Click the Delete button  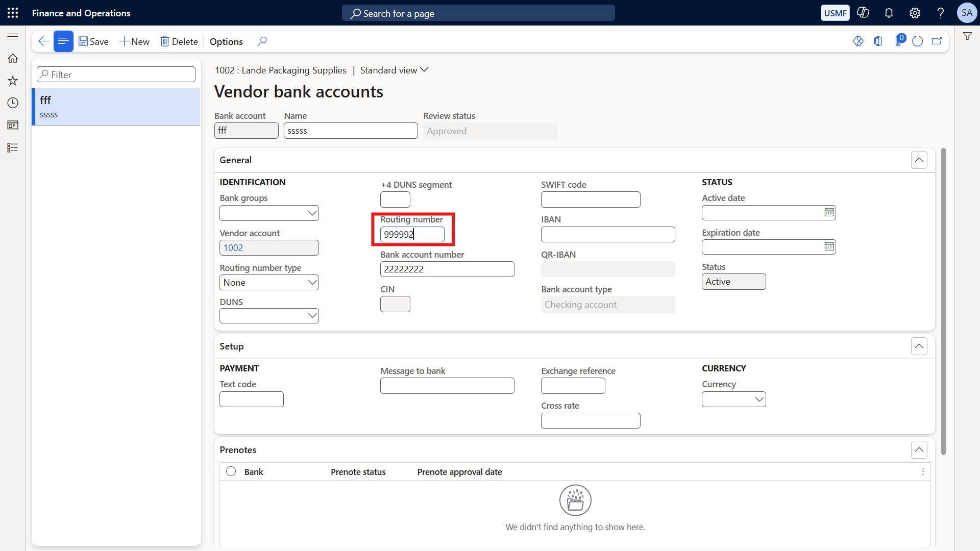pyautogui.click(x=179, y=42)
